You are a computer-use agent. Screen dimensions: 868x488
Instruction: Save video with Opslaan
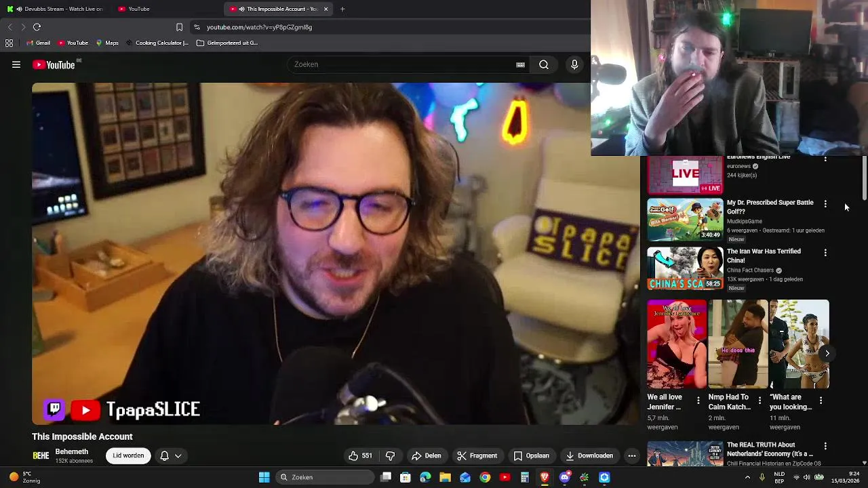point(531,455)
